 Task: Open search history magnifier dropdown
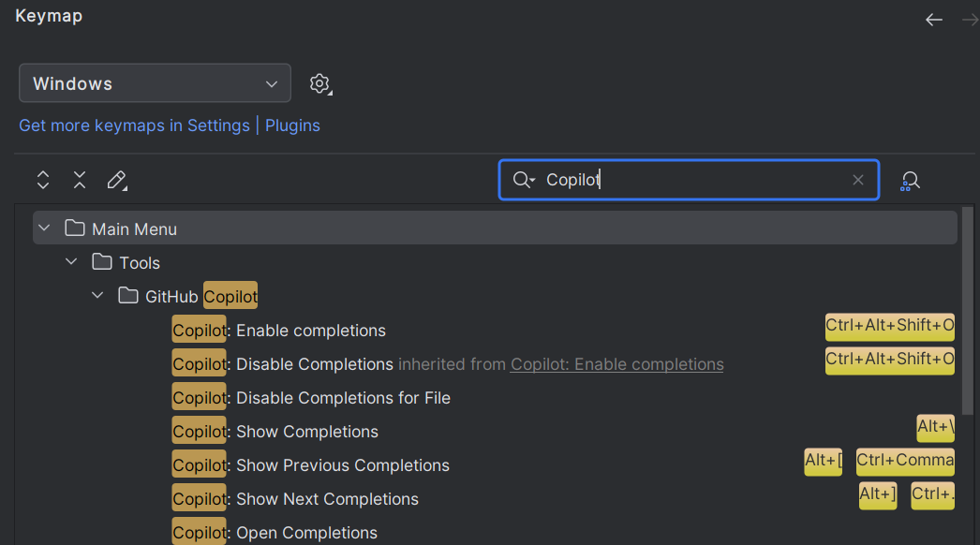[x=524, y=180]
